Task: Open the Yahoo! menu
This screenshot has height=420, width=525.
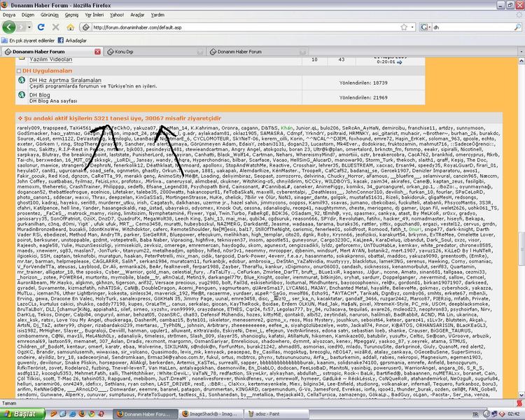Action: pos(116,15)
